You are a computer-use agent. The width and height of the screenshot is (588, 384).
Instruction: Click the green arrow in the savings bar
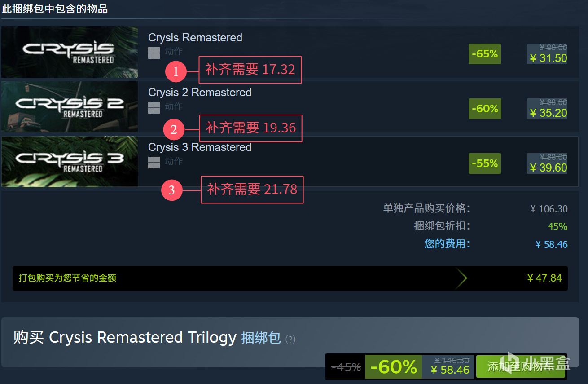(461, 278)
